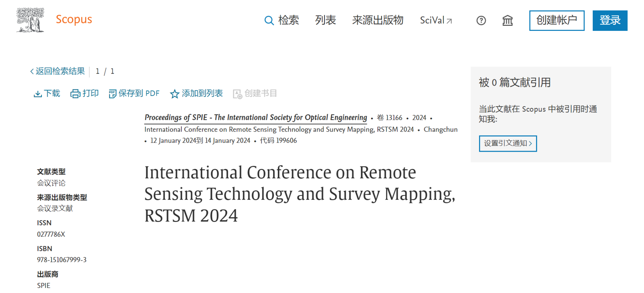Screen dimensions: 644x293
Task: Click the star icon to add to list
Action: (x=174, y=94)
